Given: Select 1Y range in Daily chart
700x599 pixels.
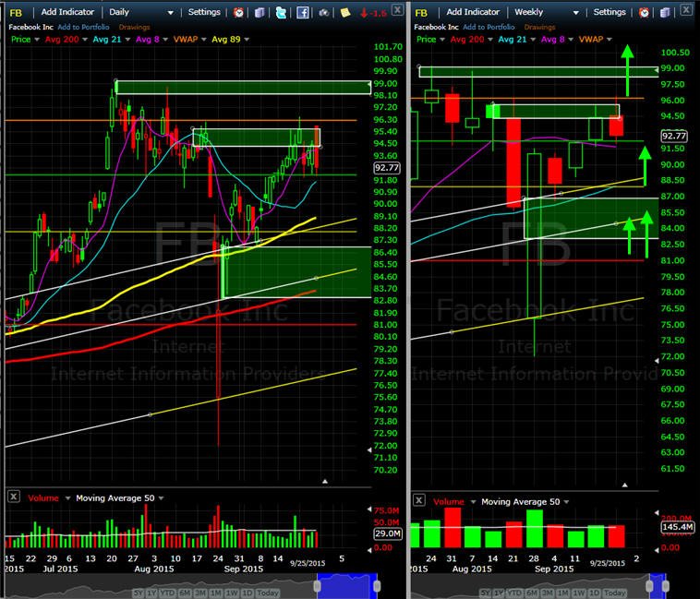Looking at the screenshot, I should pyautogui.click(x=151, y=593).
